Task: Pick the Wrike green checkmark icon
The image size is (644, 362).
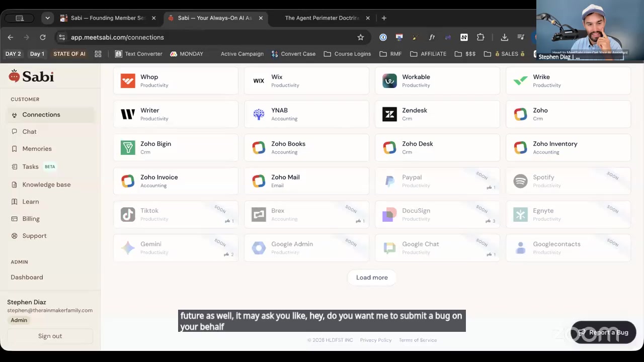Action: (520, 80)
